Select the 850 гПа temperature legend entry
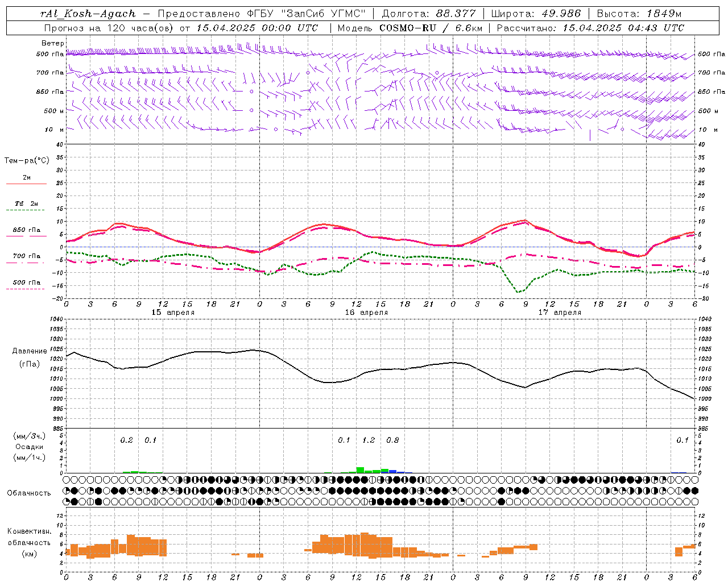The width and height of the screenshot is (728, 582). [27, 230]
